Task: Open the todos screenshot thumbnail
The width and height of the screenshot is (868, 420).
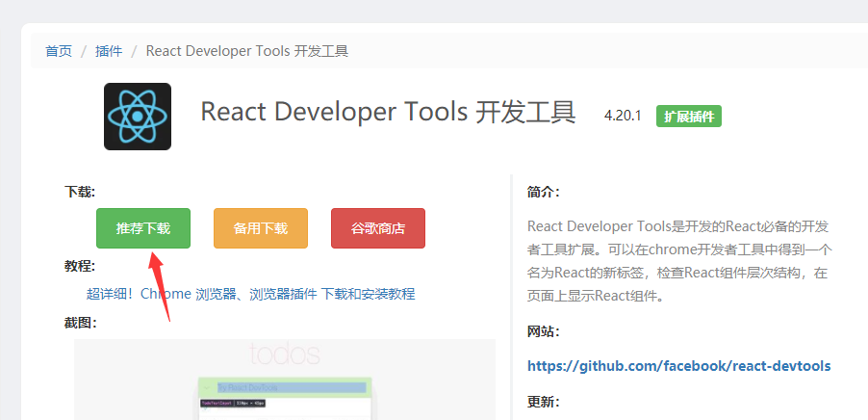Action: tap(285, 380)
